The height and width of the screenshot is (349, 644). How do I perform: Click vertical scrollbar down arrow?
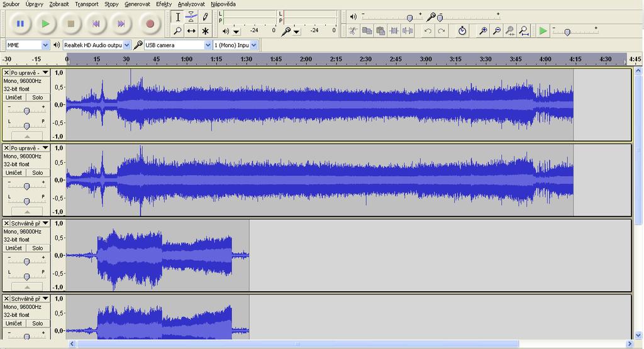click(638, 335)
